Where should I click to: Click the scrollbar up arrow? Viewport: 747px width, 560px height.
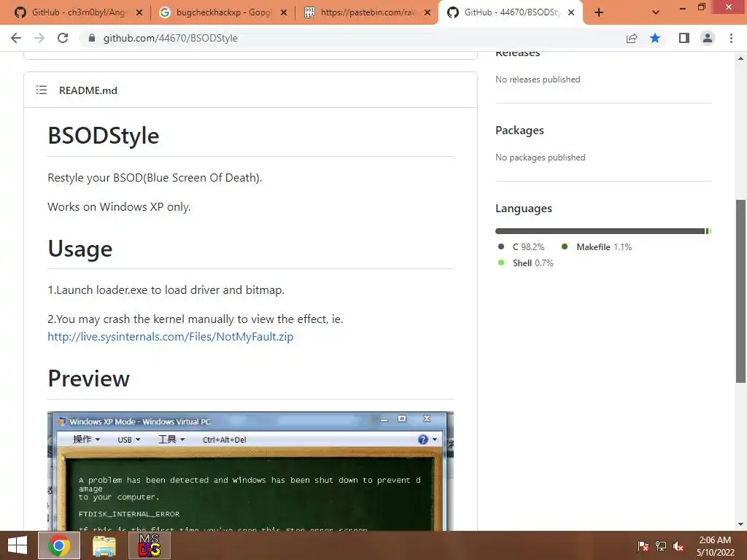pos(740,58)
